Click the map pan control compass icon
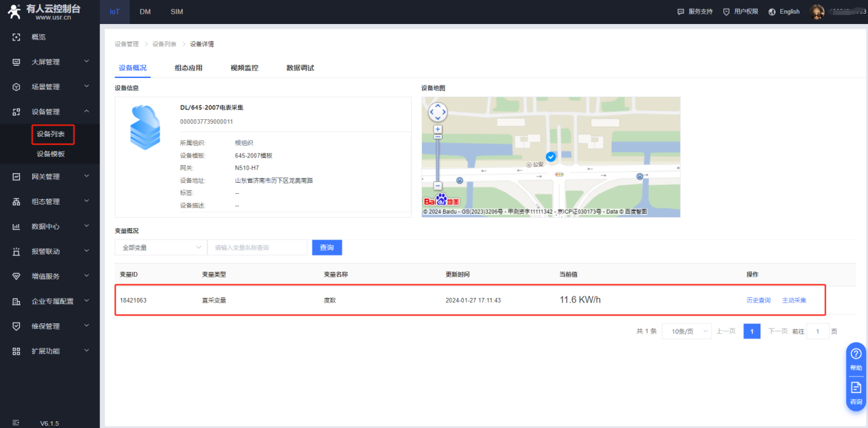The image size is (868, 428). tap(437, 112)
